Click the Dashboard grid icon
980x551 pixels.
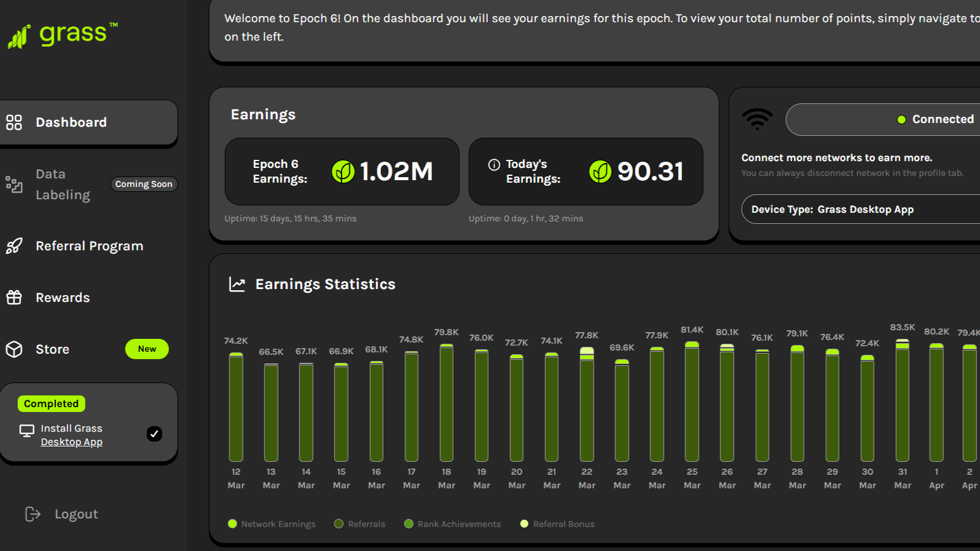point(14,122)
